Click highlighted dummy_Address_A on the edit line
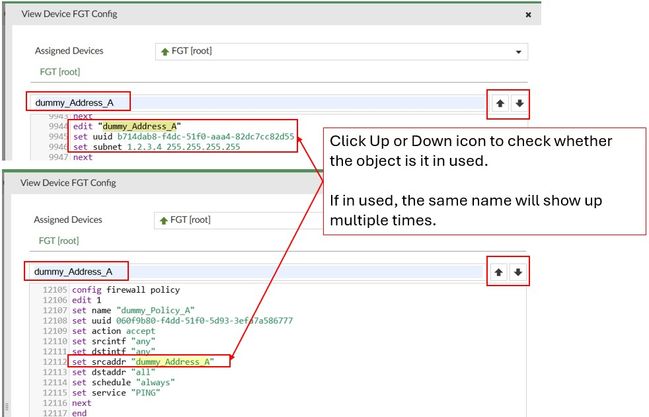Screen dimensions: 649x417 coord(140,126)
